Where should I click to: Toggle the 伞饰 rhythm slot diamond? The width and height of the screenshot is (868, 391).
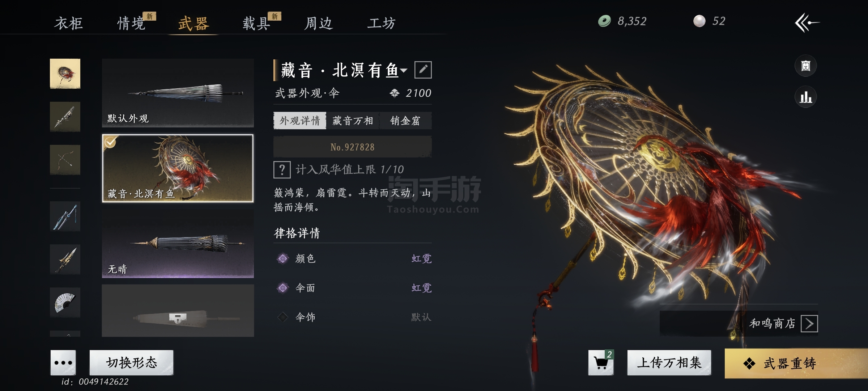point(282,317)
